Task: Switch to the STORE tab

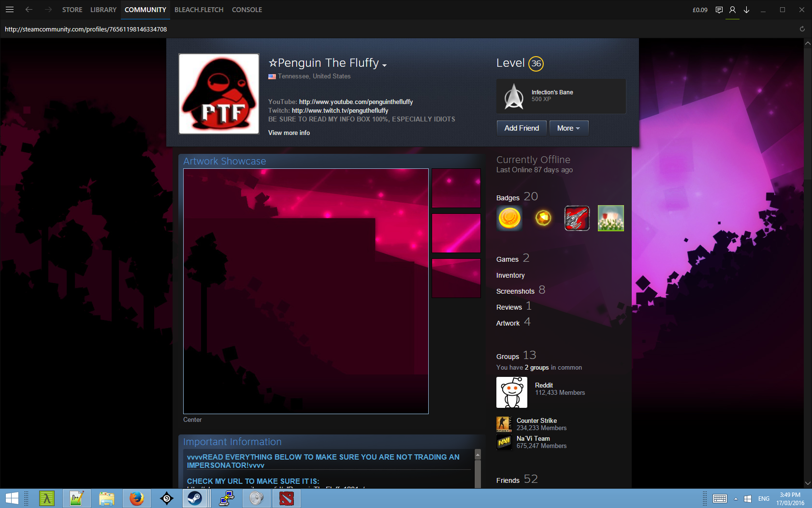Action: pyautogui.click(x=72, y=10)
